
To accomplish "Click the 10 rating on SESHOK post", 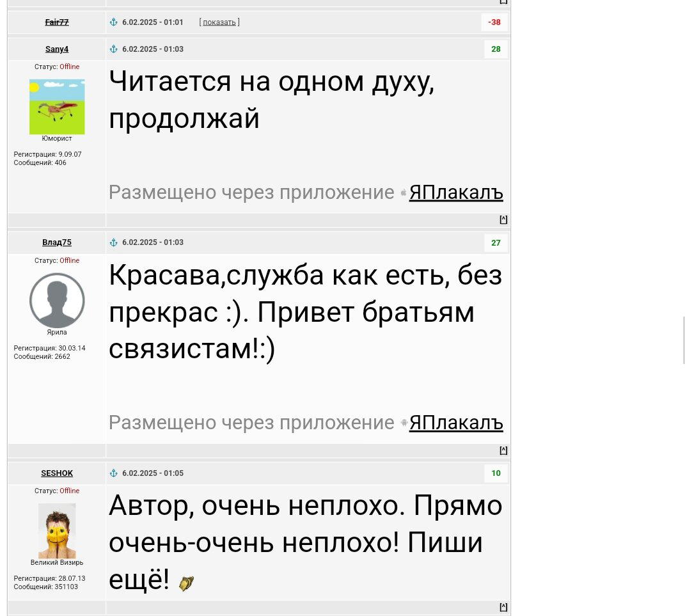I will point(496,473).
